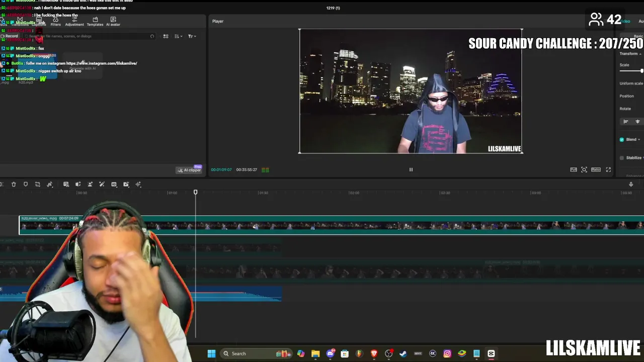Open Notepad from taskbar

476,353
